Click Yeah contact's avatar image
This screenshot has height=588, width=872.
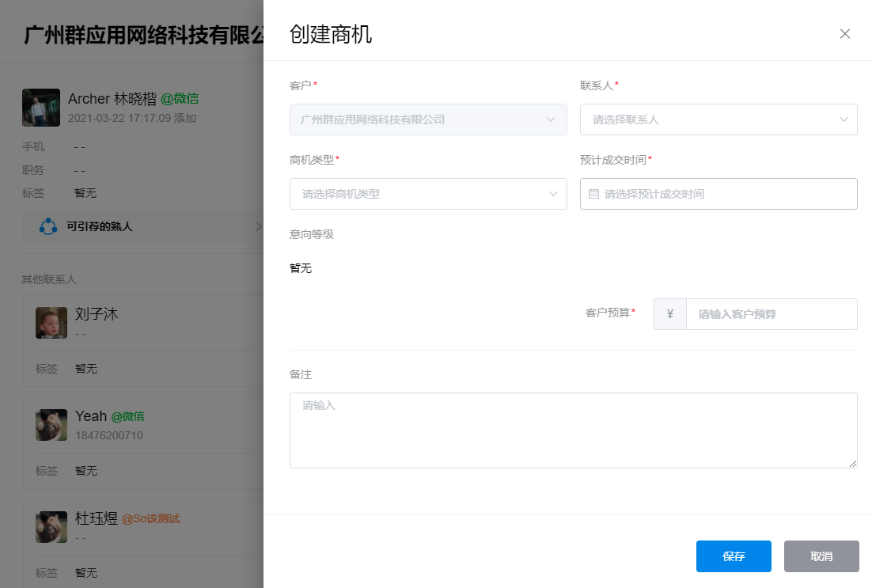pyautogui.click(x=51, y=425)
